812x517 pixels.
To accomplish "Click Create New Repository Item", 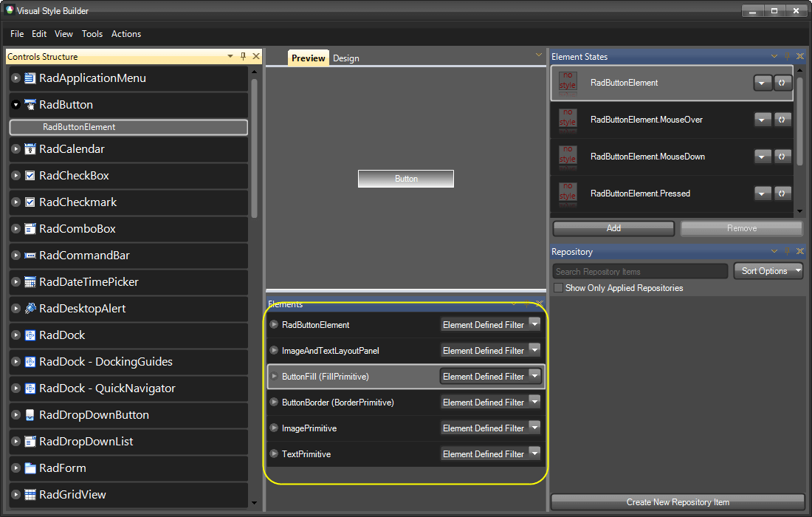I will [677, 501].
